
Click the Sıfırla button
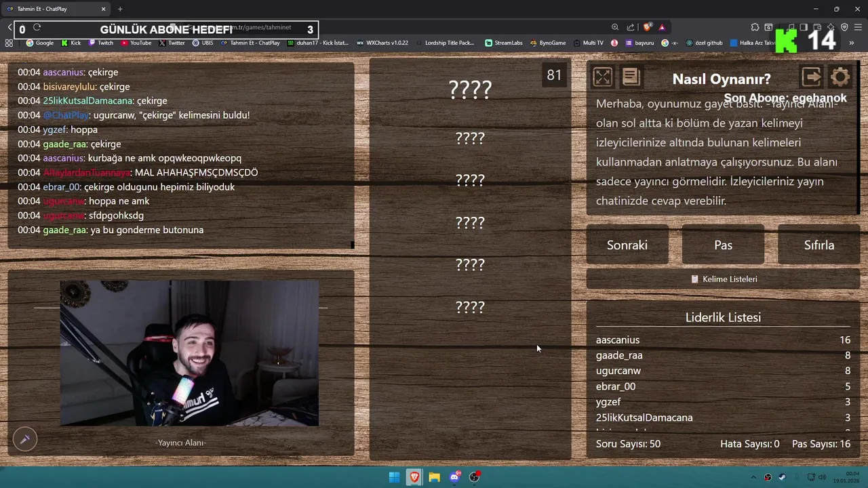(x=818, y=245)
